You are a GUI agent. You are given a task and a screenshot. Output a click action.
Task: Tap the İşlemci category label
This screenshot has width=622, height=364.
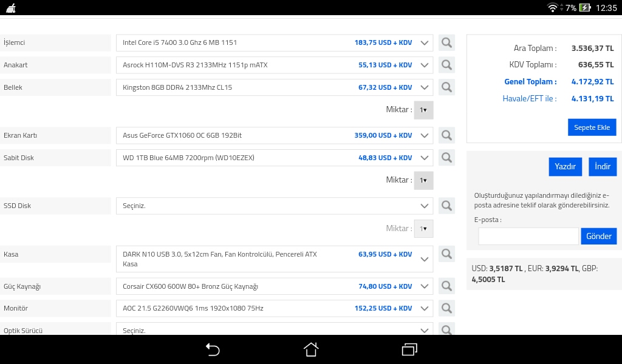pyautogui.click(x=15, y=43)
